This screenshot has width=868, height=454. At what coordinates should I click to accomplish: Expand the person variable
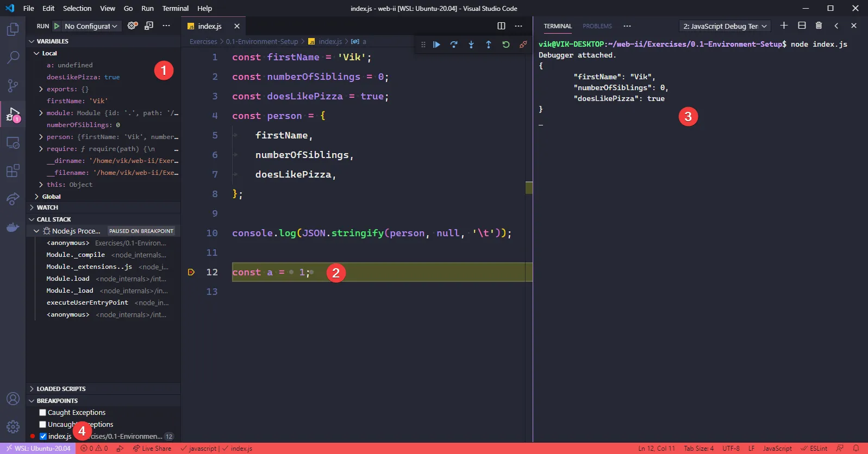[41, 137]
